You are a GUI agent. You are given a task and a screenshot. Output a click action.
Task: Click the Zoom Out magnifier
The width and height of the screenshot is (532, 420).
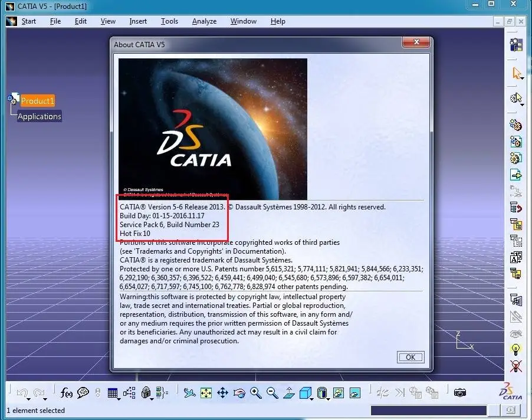click(272, 393)
